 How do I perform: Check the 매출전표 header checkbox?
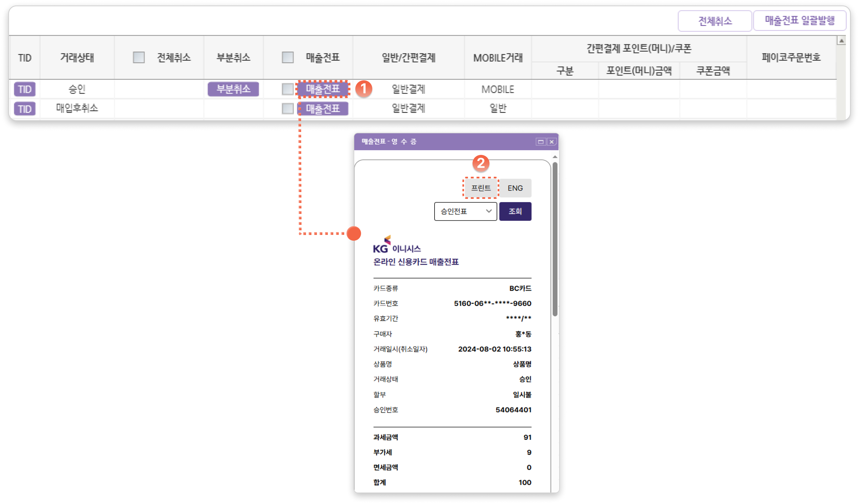[x=288, y=57]
